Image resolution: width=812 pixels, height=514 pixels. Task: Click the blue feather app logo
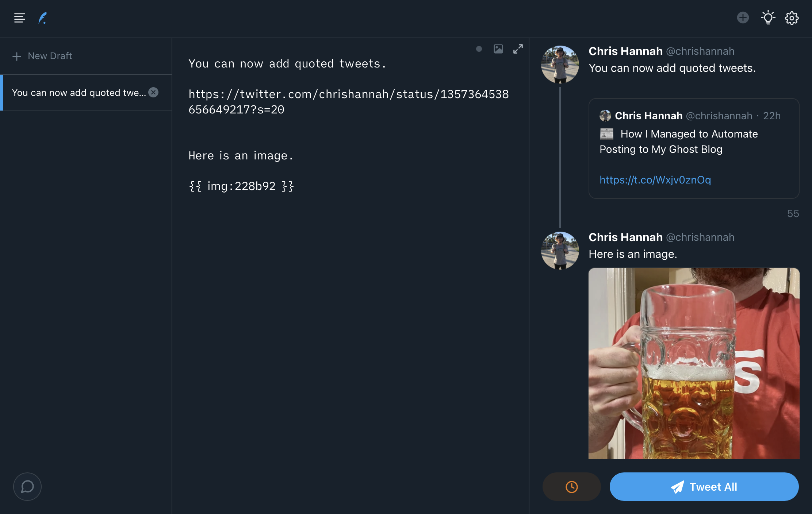pyautogui.click(x=43, y=18)
